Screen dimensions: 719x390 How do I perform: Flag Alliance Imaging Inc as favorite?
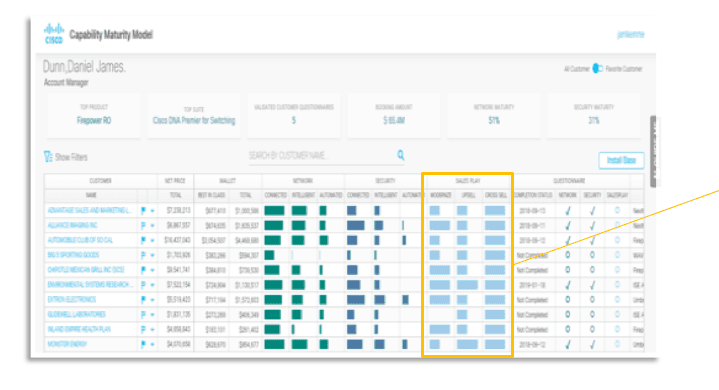tap(143, 225)
